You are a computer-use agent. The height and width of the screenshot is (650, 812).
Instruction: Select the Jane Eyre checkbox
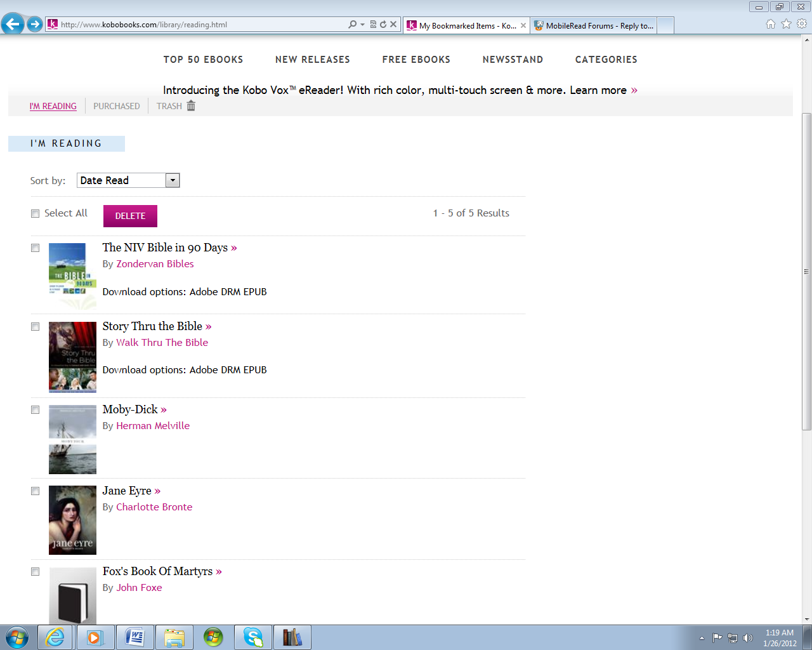coord(36,491)
